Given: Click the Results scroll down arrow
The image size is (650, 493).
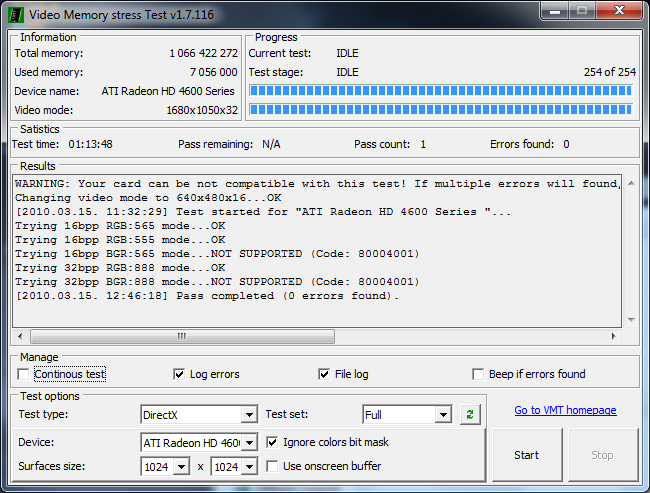Looking at the screenshot, I should [x=631, y=320].
